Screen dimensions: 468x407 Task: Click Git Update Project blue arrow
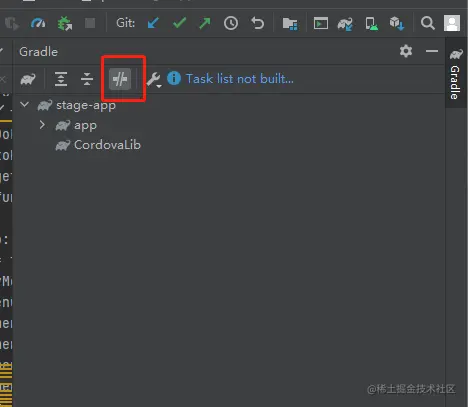(153, 23)
